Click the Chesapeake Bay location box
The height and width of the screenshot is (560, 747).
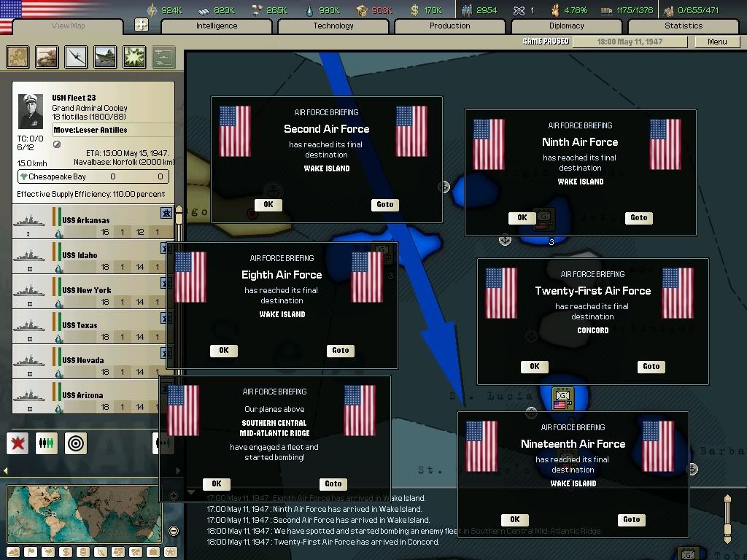[x=93, y=176]
